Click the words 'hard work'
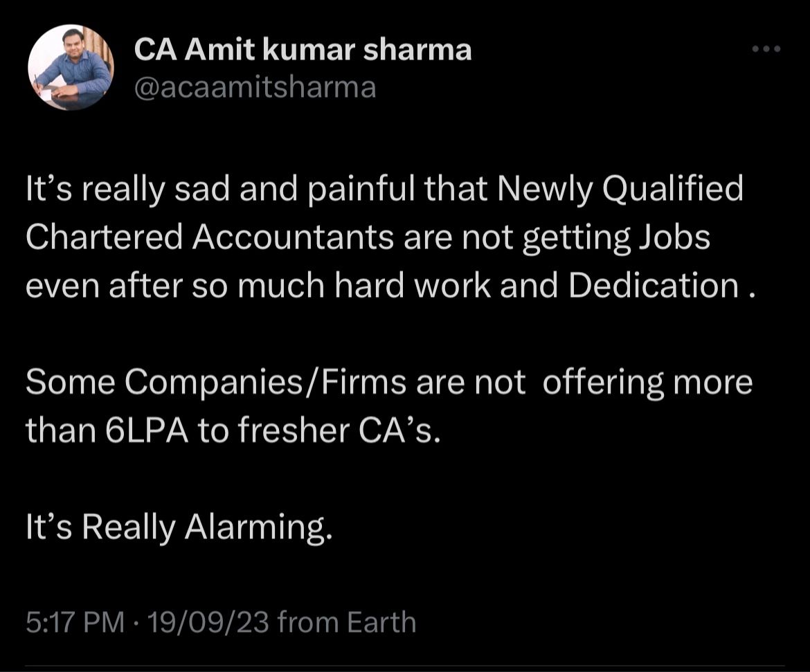Viewport: 810px width, 672px height. 412,285
